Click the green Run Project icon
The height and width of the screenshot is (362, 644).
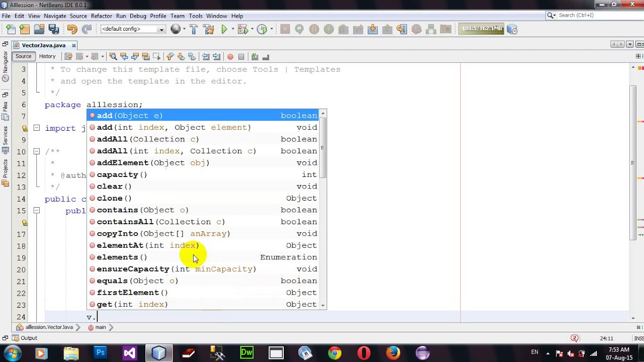point(224,29)
